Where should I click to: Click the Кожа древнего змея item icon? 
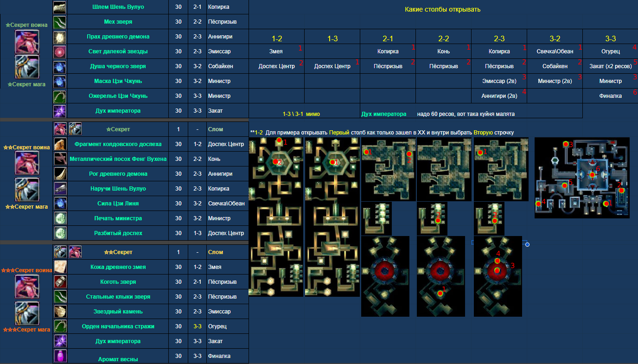point(60,267)
